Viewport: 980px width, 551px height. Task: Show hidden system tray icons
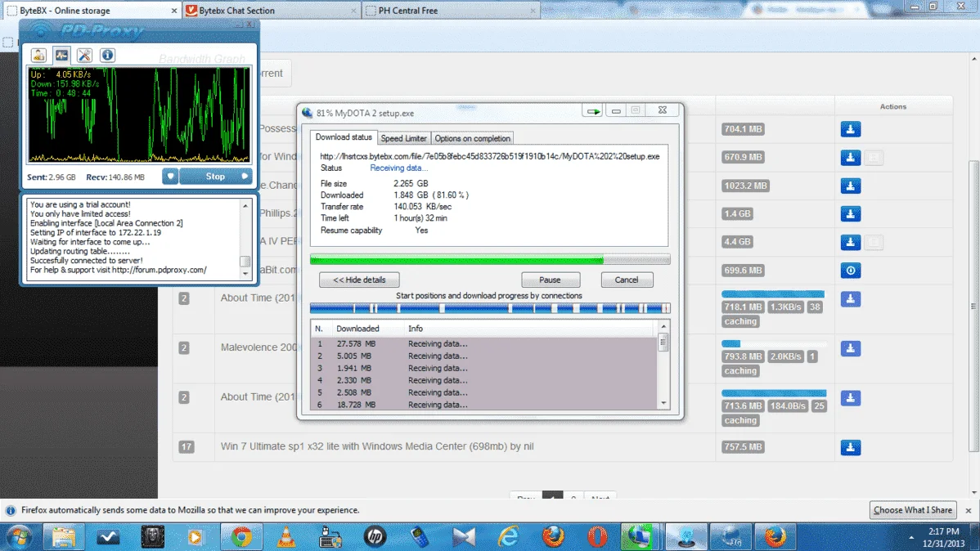[x=911, y=538]
